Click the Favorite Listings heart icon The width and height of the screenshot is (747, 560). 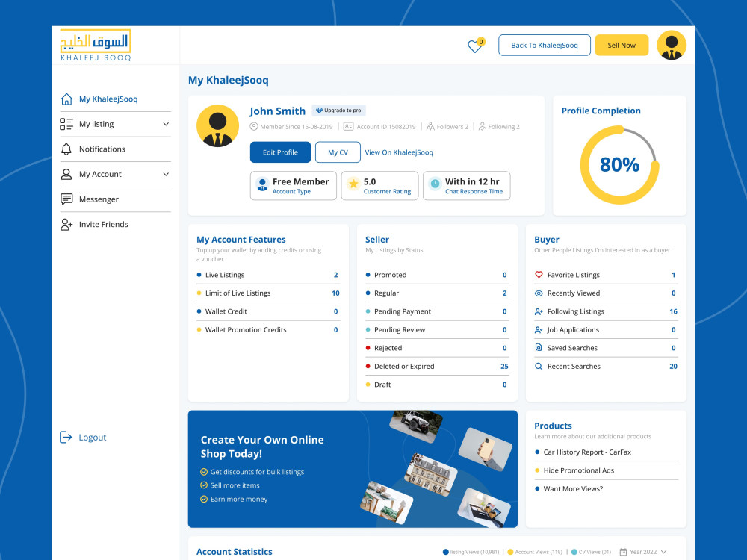tap(539, 275)
